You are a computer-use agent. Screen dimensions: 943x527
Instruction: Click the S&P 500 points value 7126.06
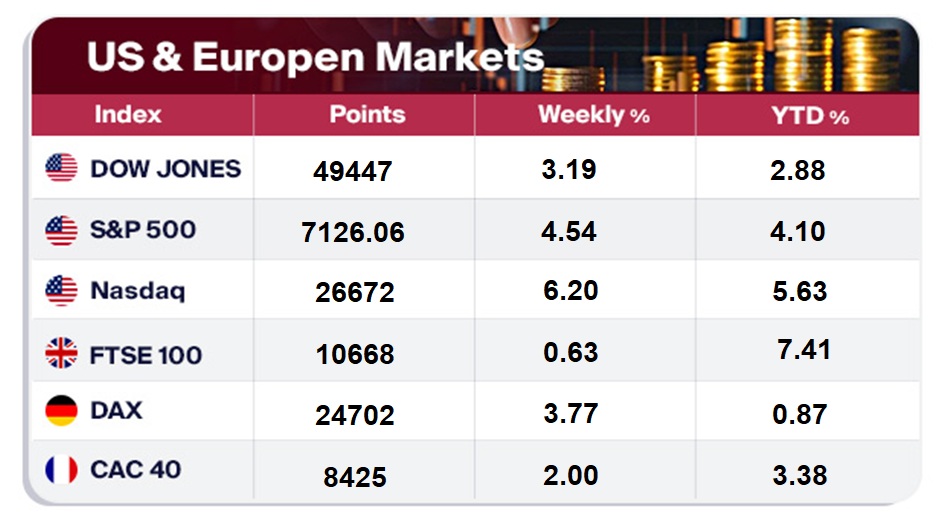[x=353, y=233]
